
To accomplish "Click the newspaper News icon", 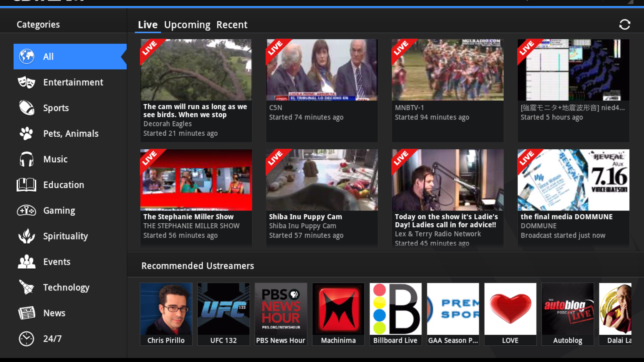I will click(x=27, y=313).
